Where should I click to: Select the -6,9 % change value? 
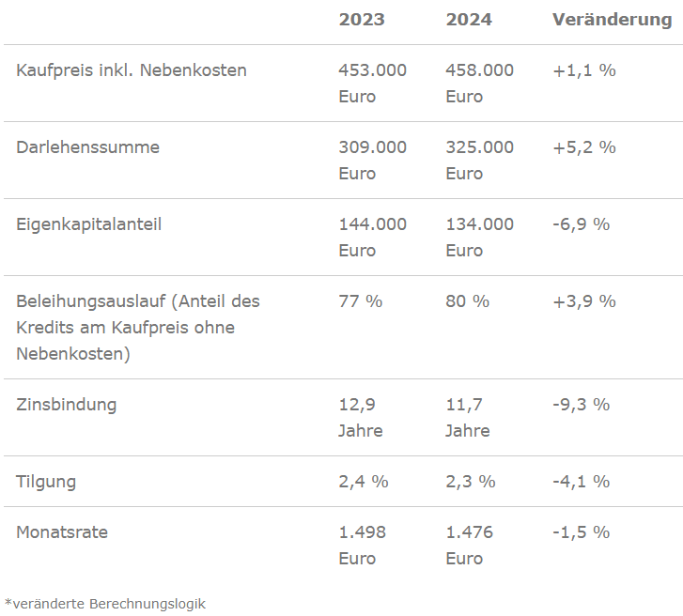[x=582, y=224]
